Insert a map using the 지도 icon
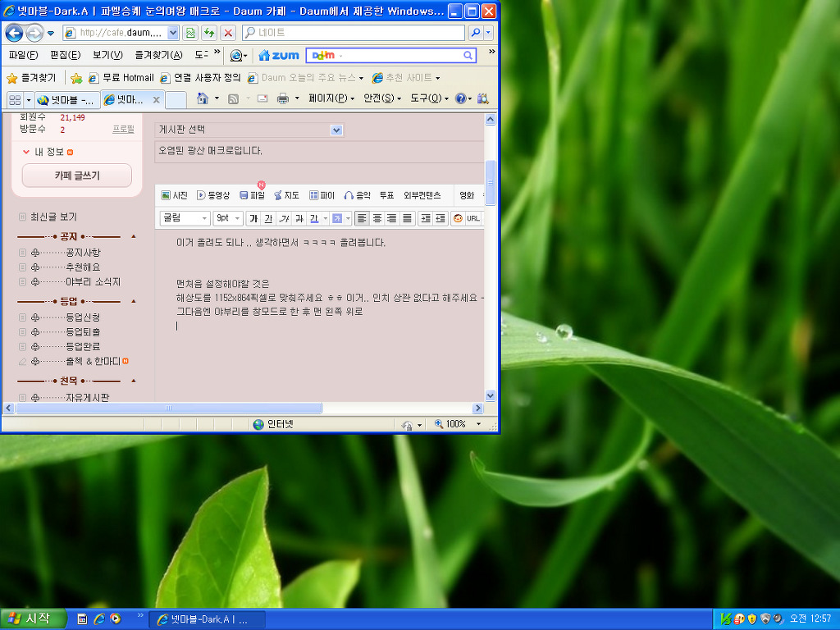840x630 pixels. point(286,195)
